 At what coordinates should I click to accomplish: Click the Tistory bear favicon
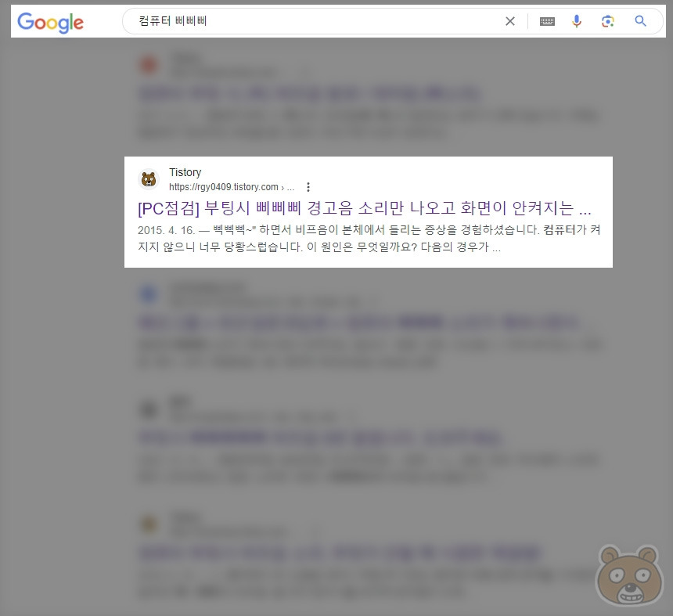coord(149,179)
